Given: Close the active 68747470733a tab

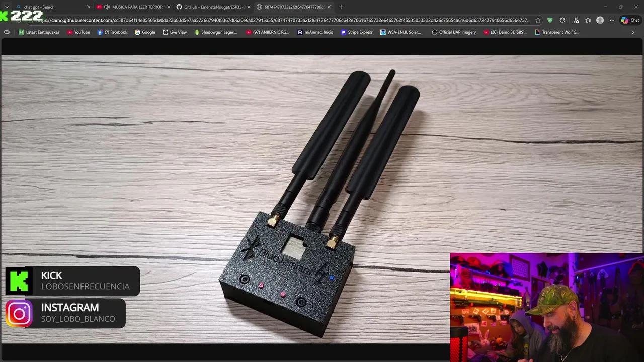Looking at the screenshot, I should click(329, 7).
